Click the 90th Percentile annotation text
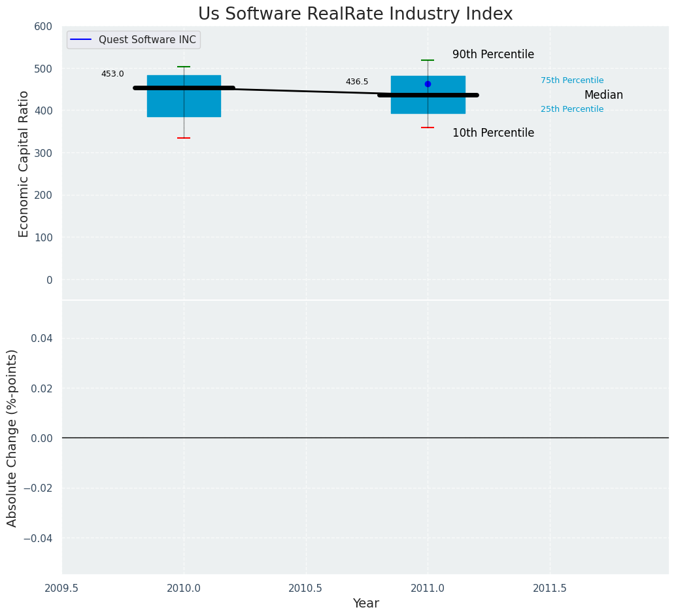This screenshot has width=676, height=616. [493, 55]
